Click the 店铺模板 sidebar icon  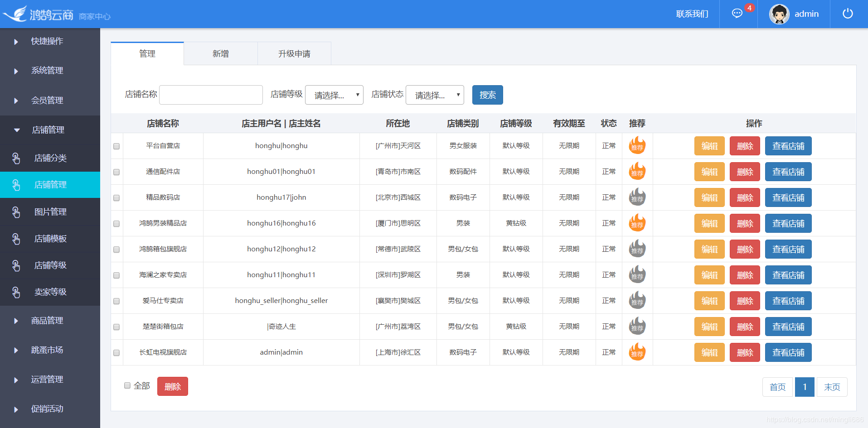tap(16, 239)
